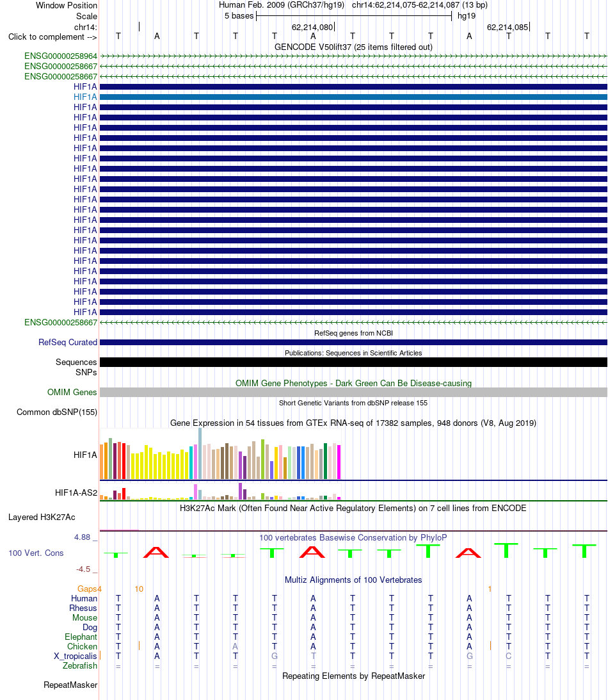Select the Elephant alignment row label
This screenshot has width=608, height=700.
coord(81,637)
